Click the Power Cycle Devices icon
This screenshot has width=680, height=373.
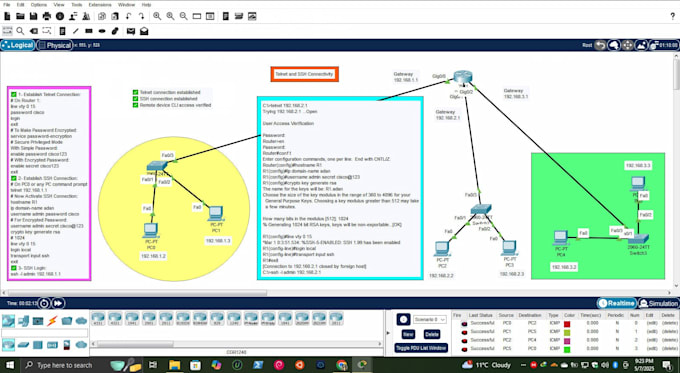tap(44, 303)
